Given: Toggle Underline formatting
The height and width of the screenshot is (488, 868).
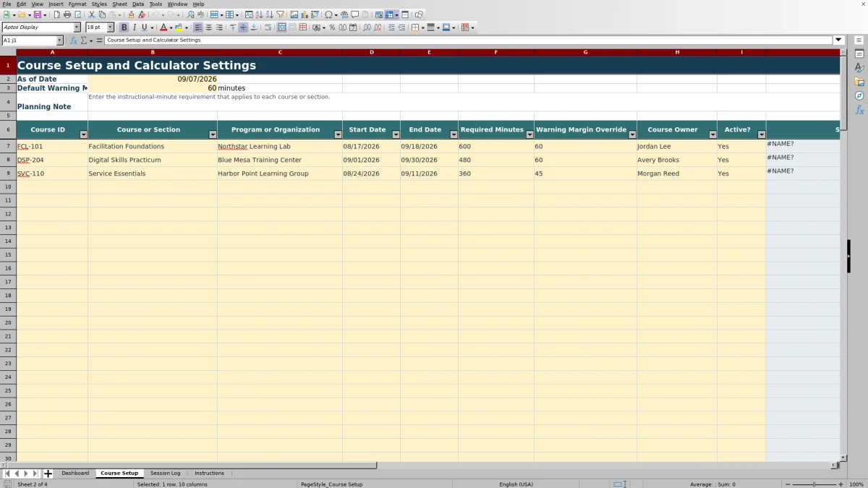Looking at the screenshot, I should 144,27.
